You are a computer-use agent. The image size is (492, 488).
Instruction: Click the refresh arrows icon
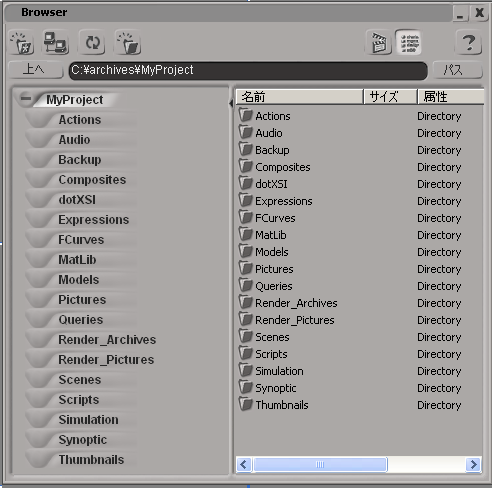92,43
